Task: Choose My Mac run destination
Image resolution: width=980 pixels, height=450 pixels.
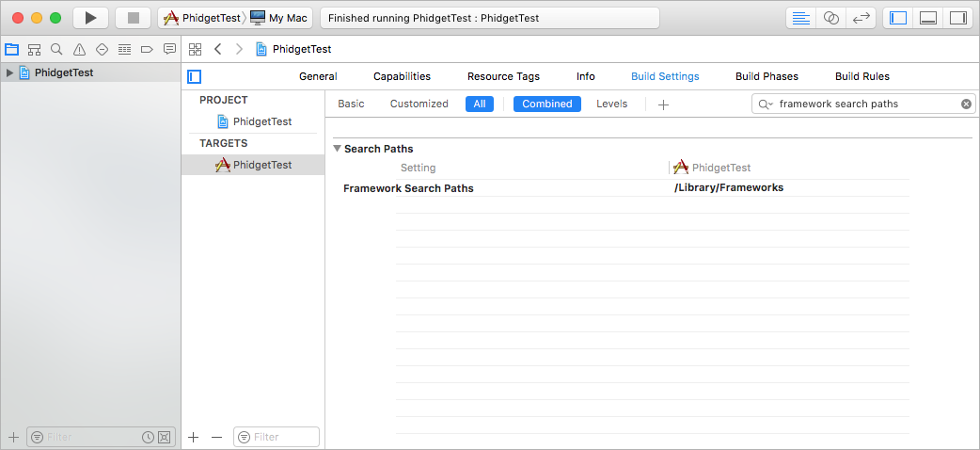Action: click(x=278, y=18)
